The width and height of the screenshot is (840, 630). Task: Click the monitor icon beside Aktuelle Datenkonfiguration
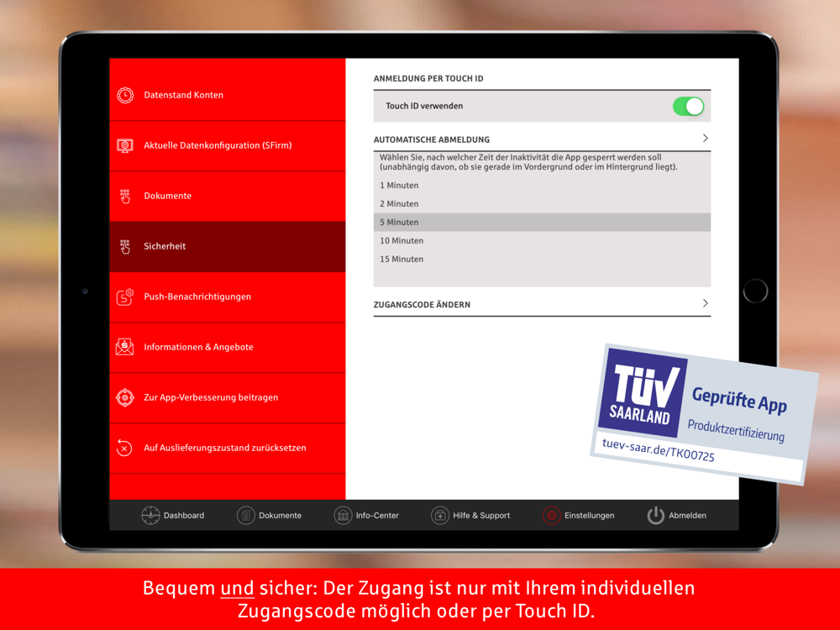coord(125,145)
